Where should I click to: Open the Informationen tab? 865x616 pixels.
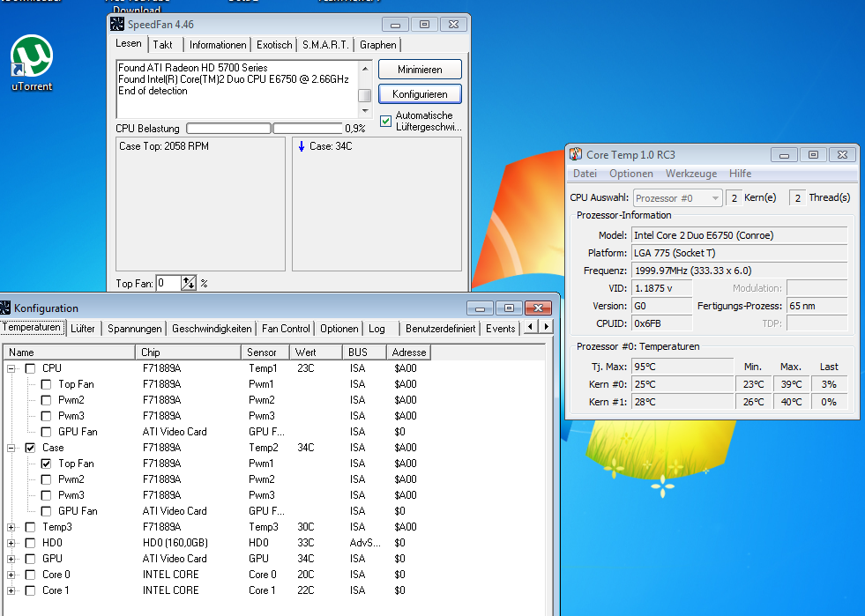[x=218, y=45]
